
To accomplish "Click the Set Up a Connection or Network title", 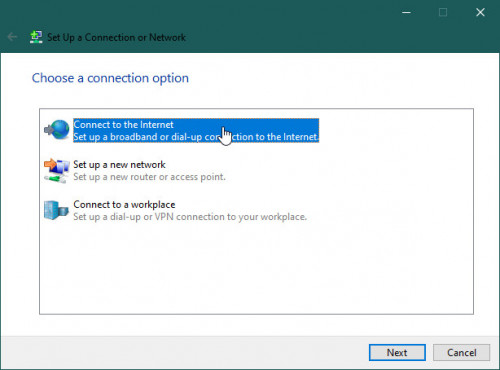I will click(116, 37).
